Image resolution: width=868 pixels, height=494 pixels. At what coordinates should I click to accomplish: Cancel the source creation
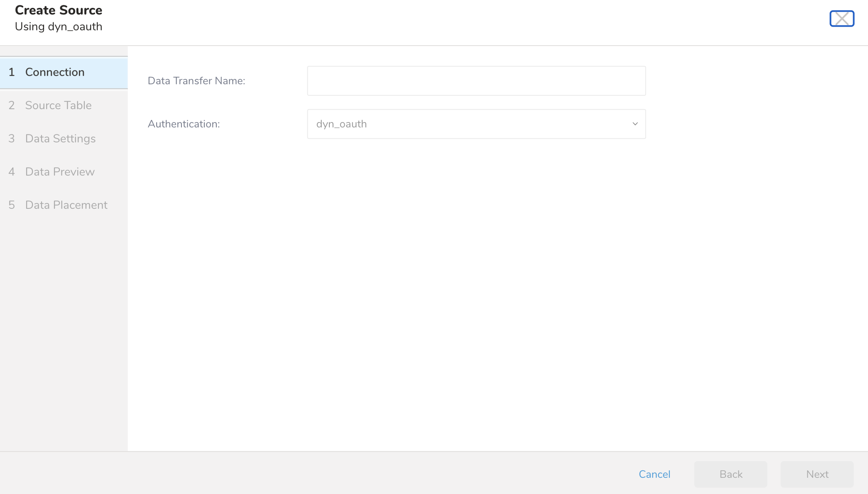(654, 474)
